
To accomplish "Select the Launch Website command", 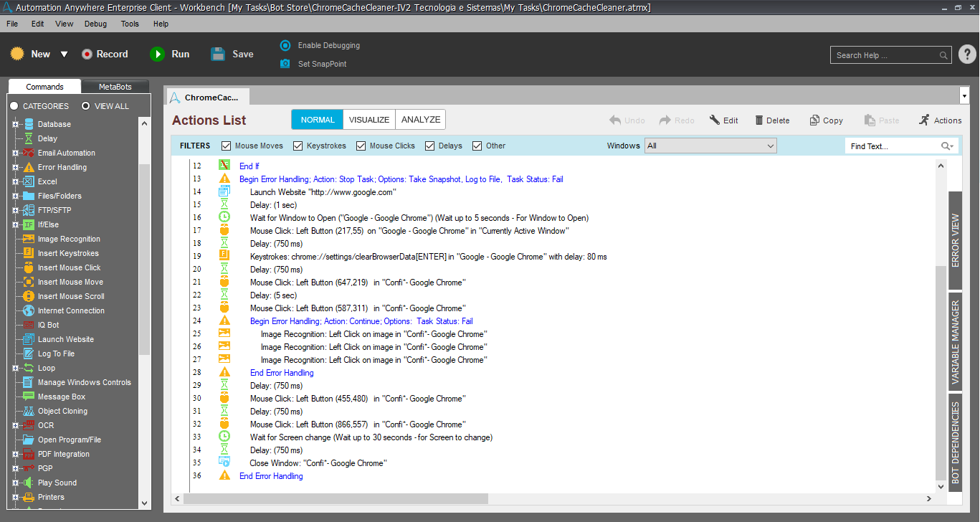I will [x=65, y=339].
